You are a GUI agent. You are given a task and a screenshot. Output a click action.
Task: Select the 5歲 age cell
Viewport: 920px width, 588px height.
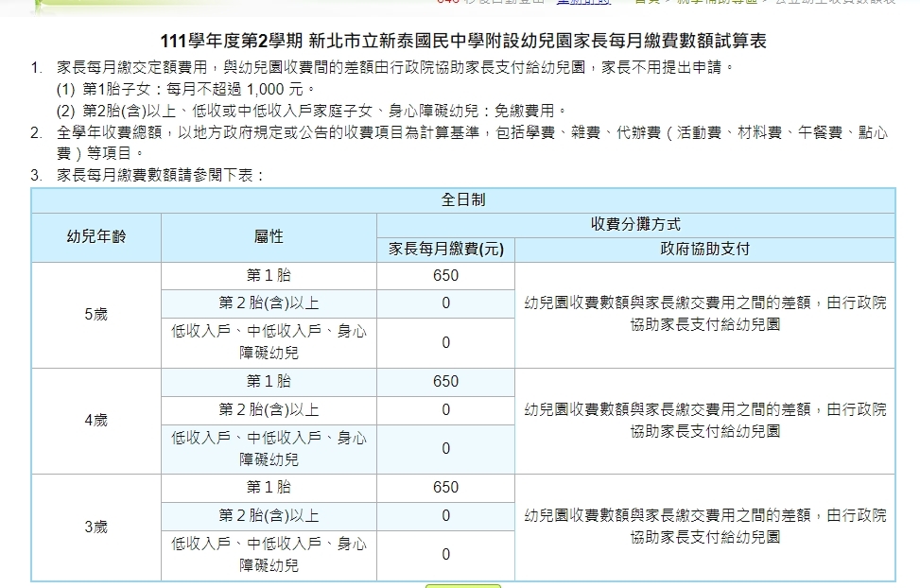click(x=96, y=315)
